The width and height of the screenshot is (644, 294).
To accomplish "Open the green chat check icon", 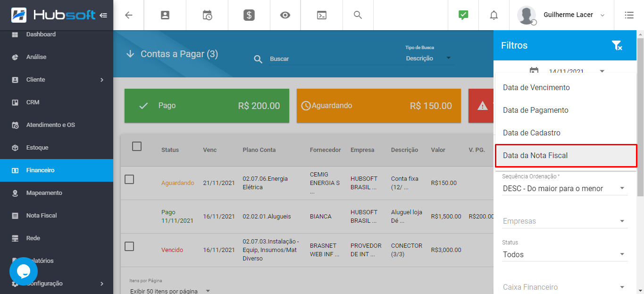I will pos(463,15).
